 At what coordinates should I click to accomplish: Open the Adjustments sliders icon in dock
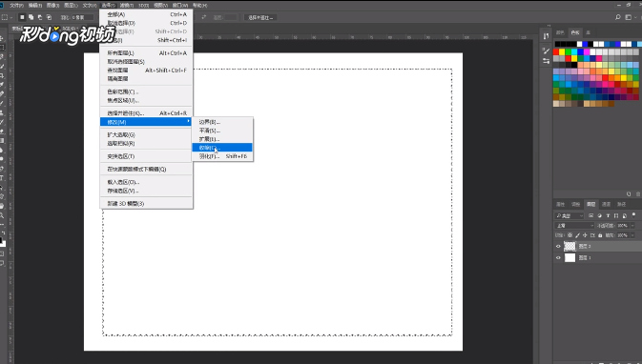546,61
